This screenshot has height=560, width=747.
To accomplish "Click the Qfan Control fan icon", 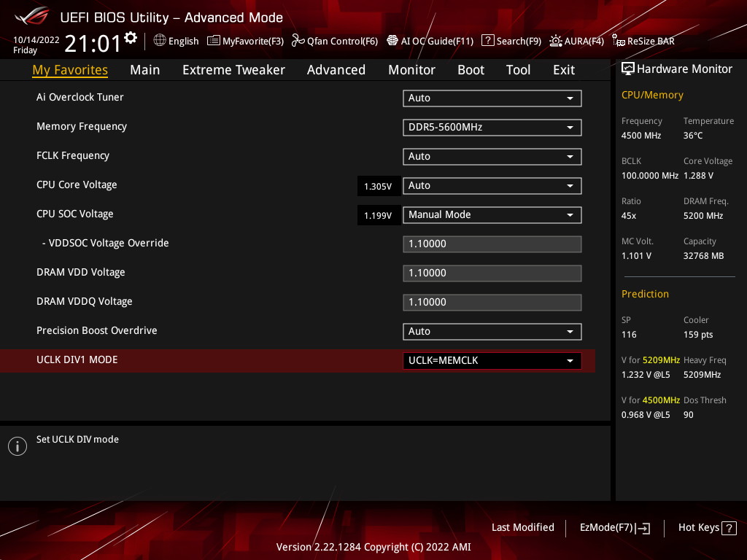I will coord(298,41).
